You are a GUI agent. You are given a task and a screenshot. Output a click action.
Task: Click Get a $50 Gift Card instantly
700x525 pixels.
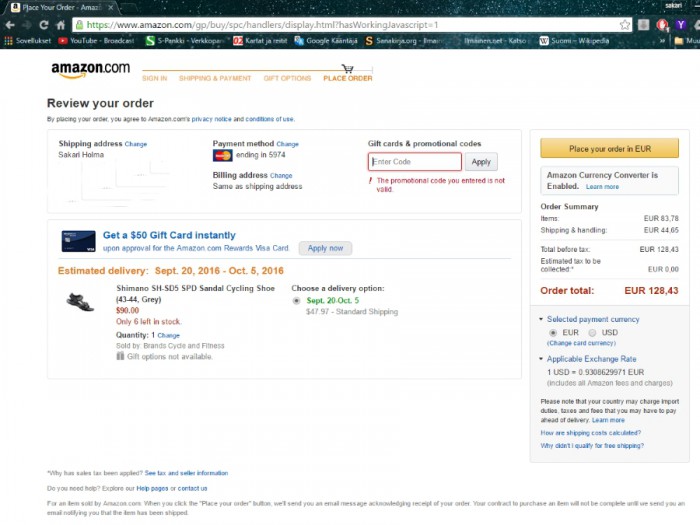tap(169, 235)
